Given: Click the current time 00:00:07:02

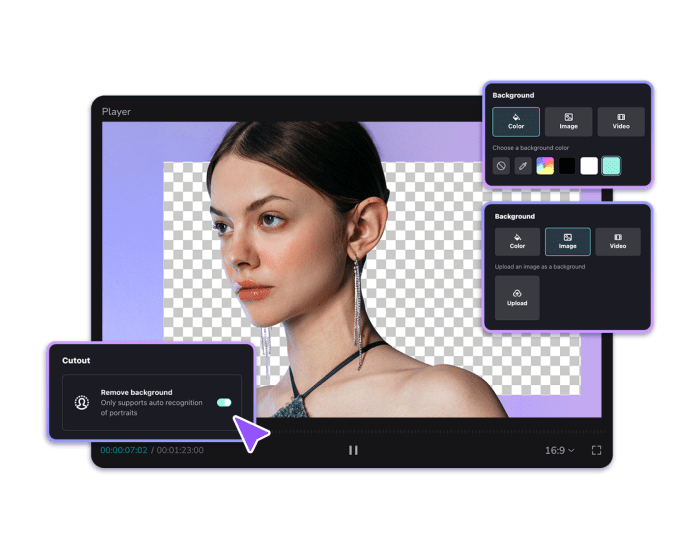Looking at the screenshot, I should [124, 450].
